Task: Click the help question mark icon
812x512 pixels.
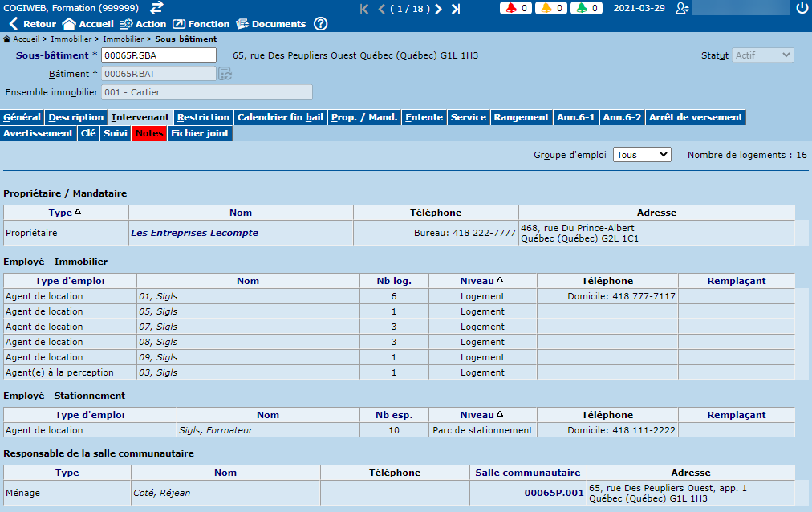Action: point(320,24)
